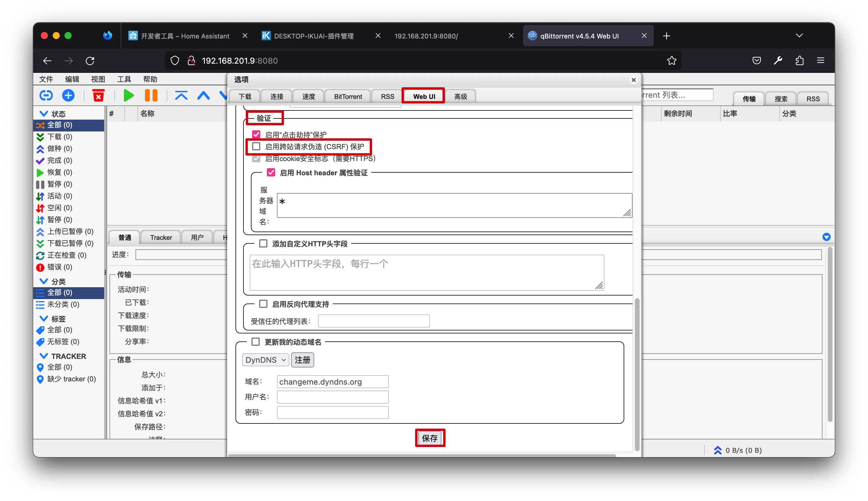Toggle 启用 Host header 属性验证 checkbox
868x501 pixels.
[271, 173]
